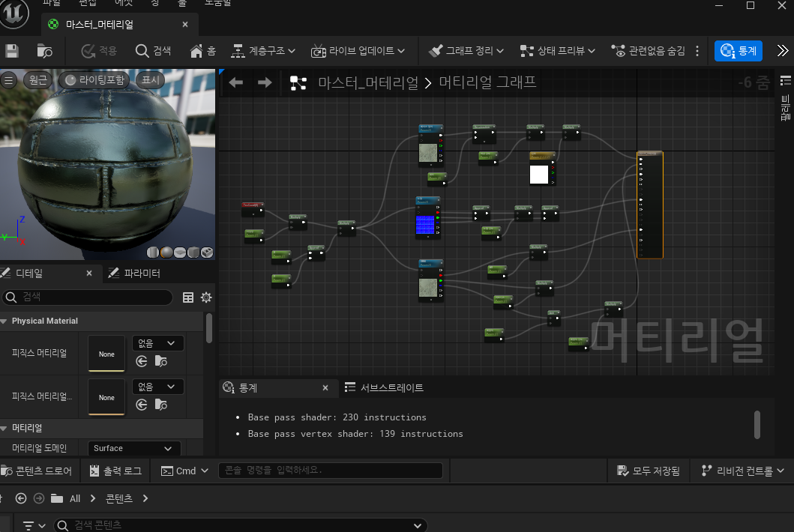This screenshot has width=794, height=532.
Task: Click the Save material floppy disk icon
Action: [x=12, y=51]
